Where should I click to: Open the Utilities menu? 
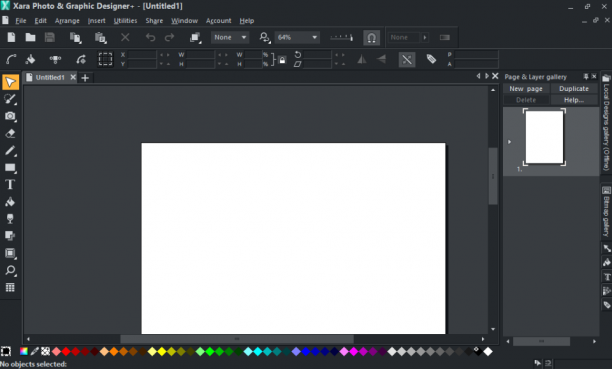[x=125, y=21]
